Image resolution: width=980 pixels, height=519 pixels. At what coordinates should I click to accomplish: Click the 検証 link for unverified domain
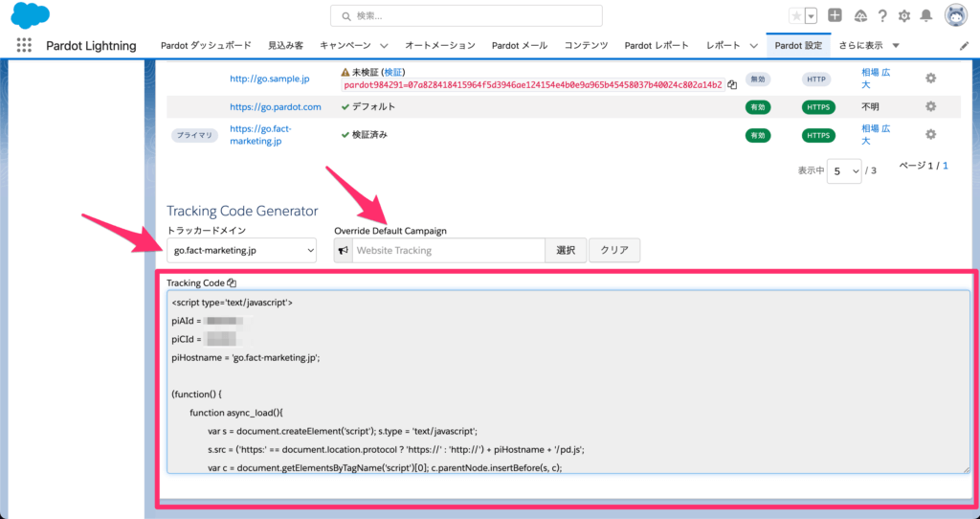click(x=393, y=73)
